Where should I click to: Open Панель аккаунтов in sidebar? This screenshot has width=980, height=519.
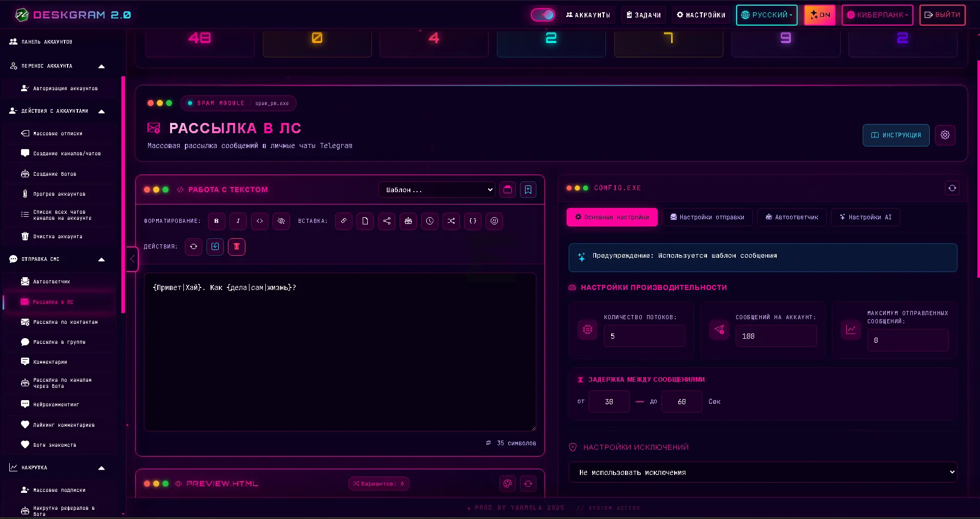pyautogui.click(x=59, y=41)
